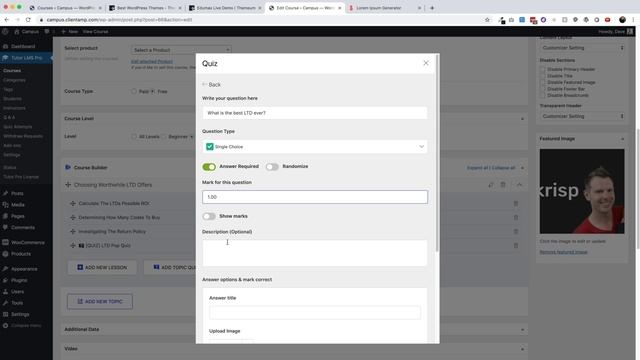640x360 pixels.
Task: Click the Quiz dialog scrollbar
Action: click(x=437, y=153)
